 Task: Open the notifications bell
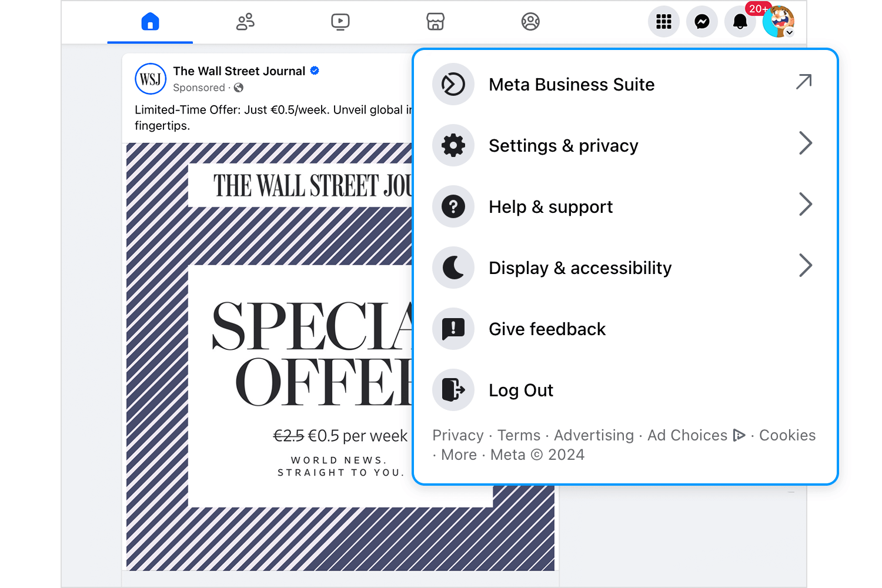(740, 22)
